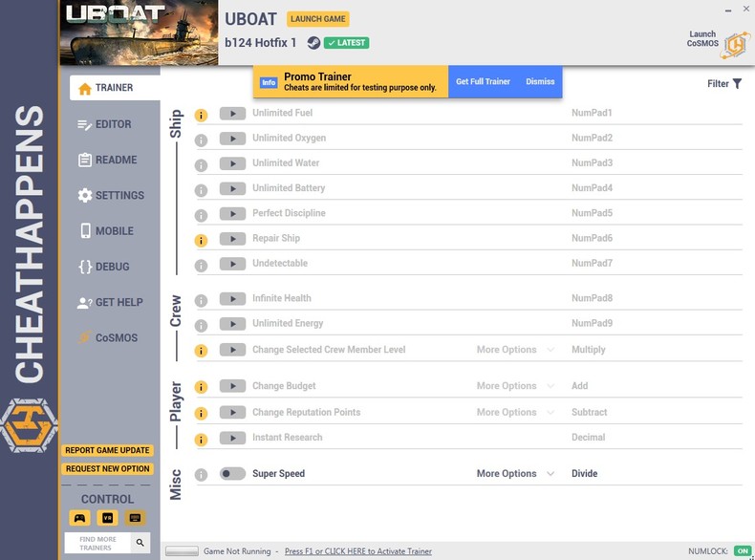Click the Launch CoSMOS hexagon logo

pos(735,45)
